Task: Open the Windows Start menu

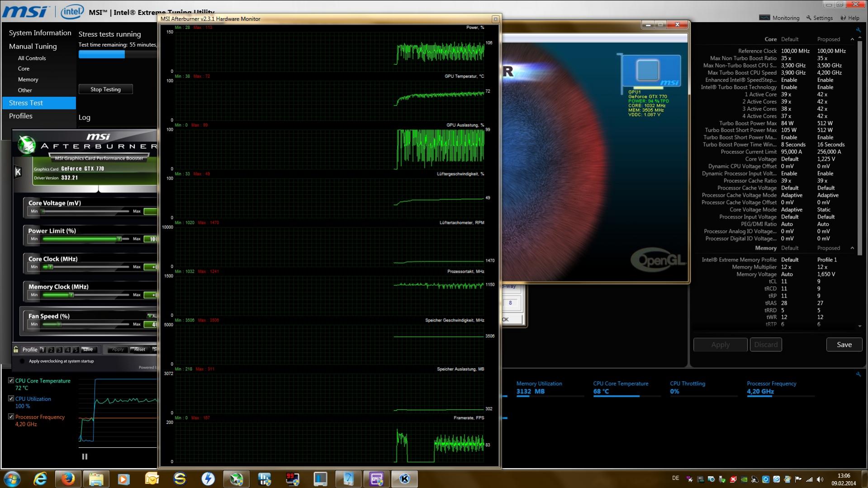Action: pyautogui.click(x=12, y=479)
